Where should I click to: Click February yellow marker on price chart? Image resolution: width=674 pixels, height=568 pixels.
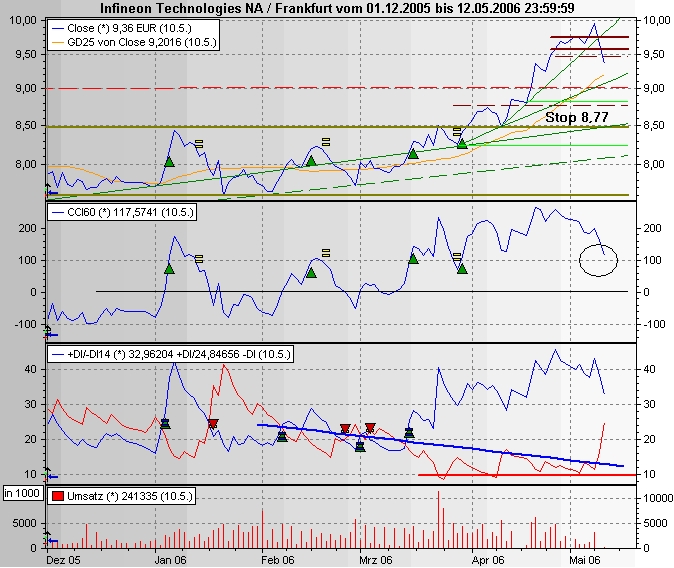[326, 142]
